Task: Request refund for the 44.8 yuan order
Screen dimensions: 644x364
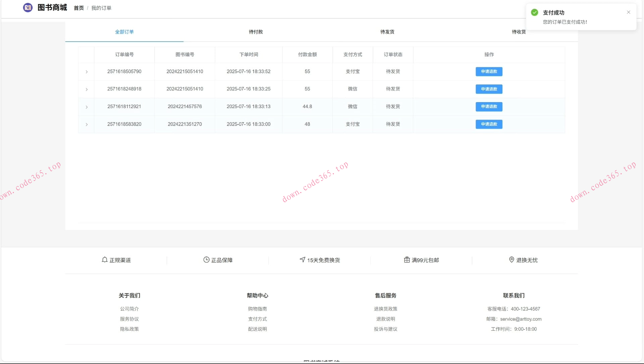Action: (489, 107)
